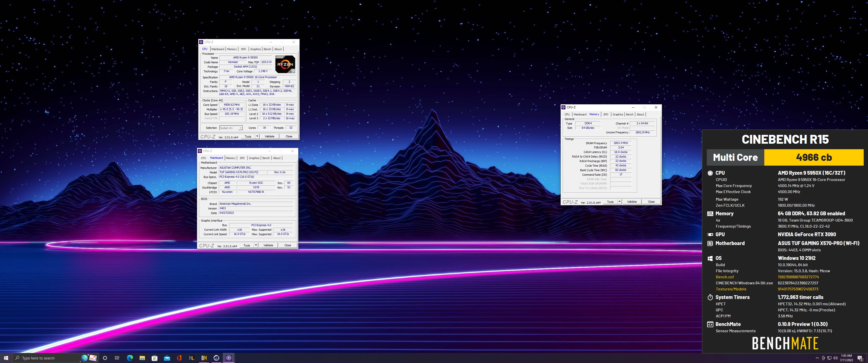The width and height of the screenshot is (868, 363).
Task: Click the Tools button in the Mainboard window
Action: (247, 245)
